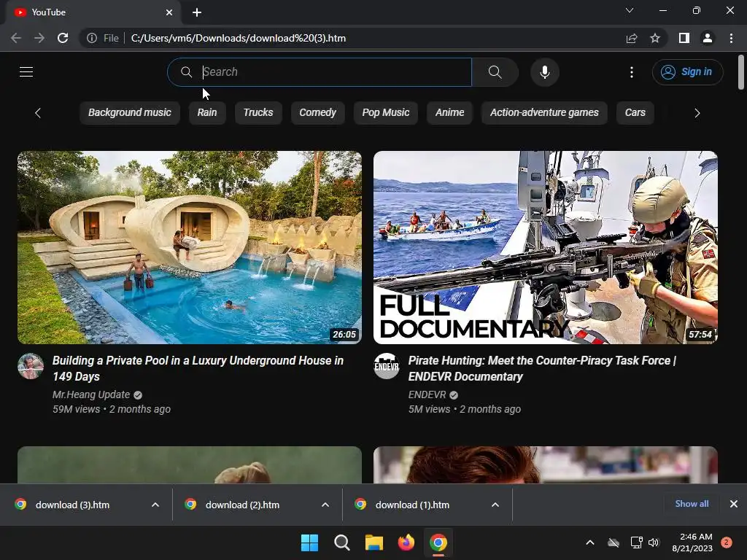This screenshot has width=747, height=560.
Task: Toggle the Chrome side panel
Action: (x=684, y=38)
